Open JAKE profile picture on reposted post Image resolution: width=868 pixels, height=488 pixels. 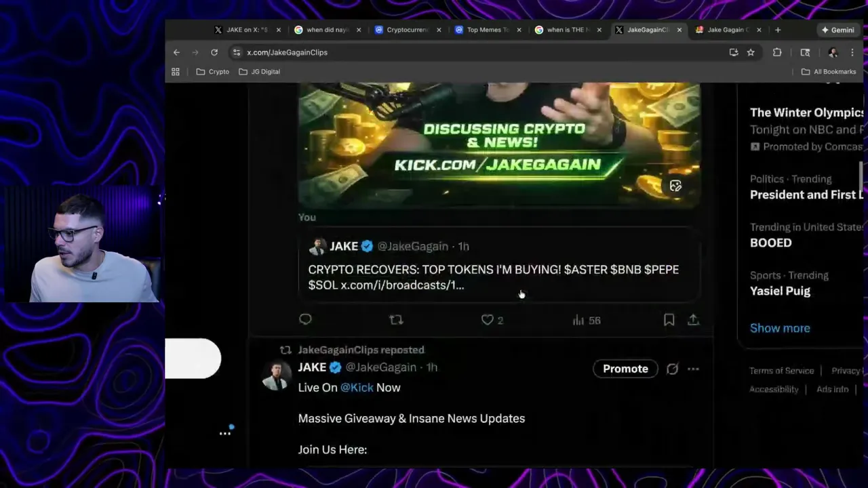tap(276, 375)
